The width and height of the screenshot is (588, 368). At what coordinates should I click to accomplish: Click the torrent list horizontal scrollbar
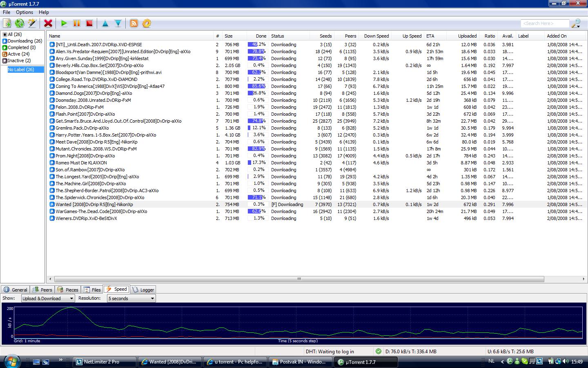pos(299,279)
